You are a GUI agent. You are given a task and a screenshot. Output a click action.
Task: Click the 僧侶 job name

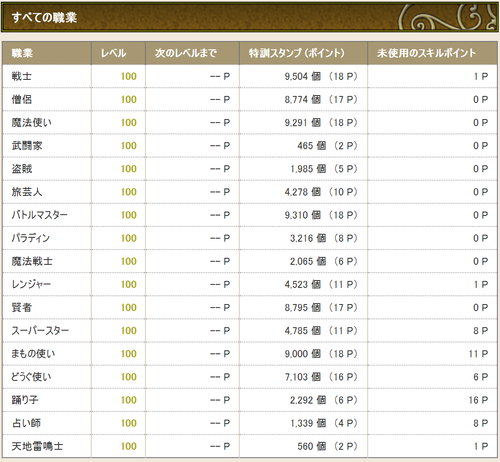pyautogui.click(x=22, y=99)
